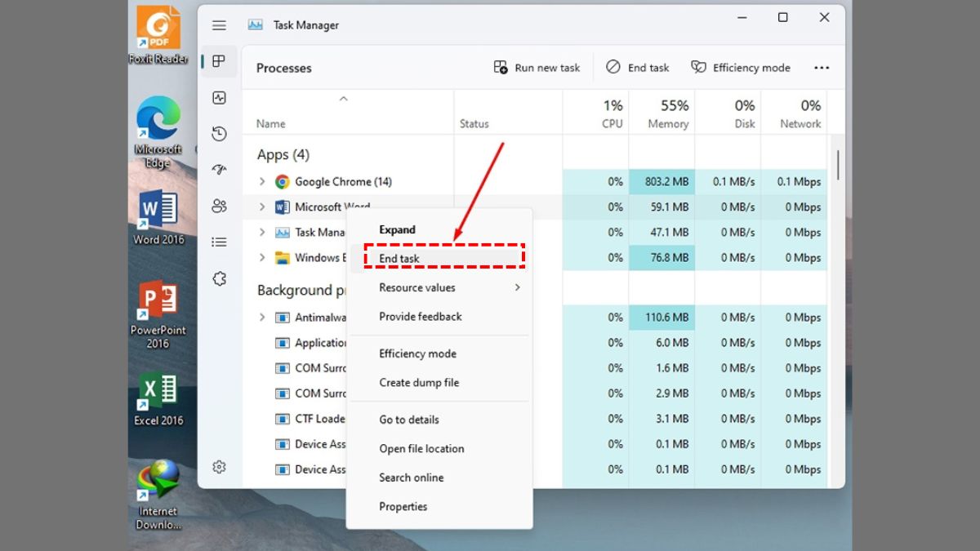The height and width of the screenshot is (551, 980).
Task: Expand the Microsoft Word process group
Action: 262,207
